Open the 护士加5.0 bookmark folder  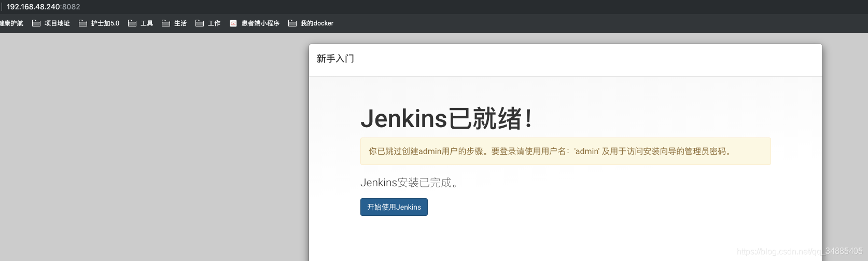[99, 23]
